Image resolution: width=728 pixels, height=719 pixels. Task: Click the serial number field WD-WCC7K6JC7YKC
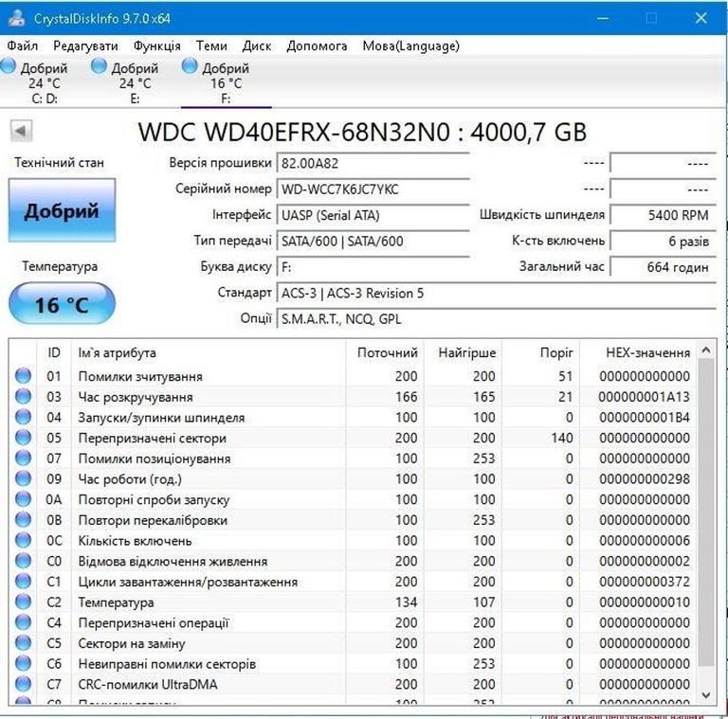[373, 189]
